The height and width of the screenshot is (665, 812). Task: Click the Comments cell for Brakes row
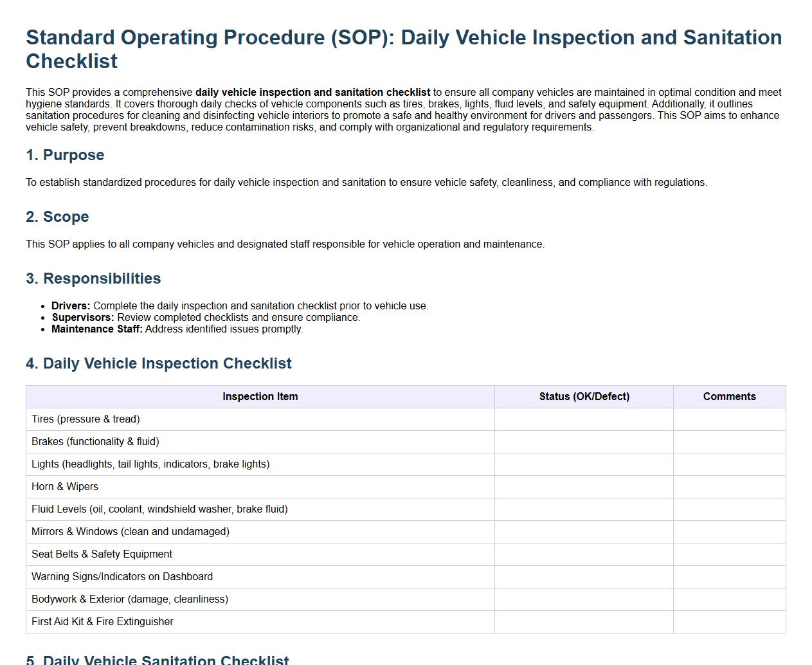click(729, 442)
